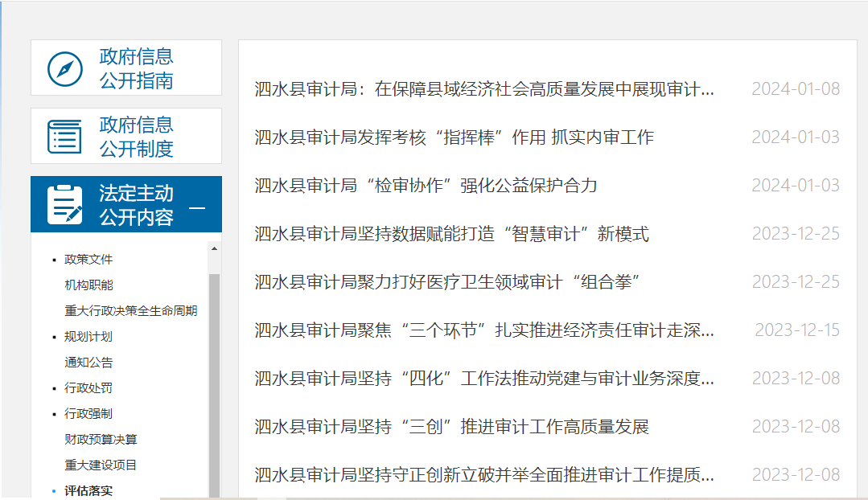
Task: Open article “检审协作”强化公益保护合力
Action: click(x=426, y=185)
